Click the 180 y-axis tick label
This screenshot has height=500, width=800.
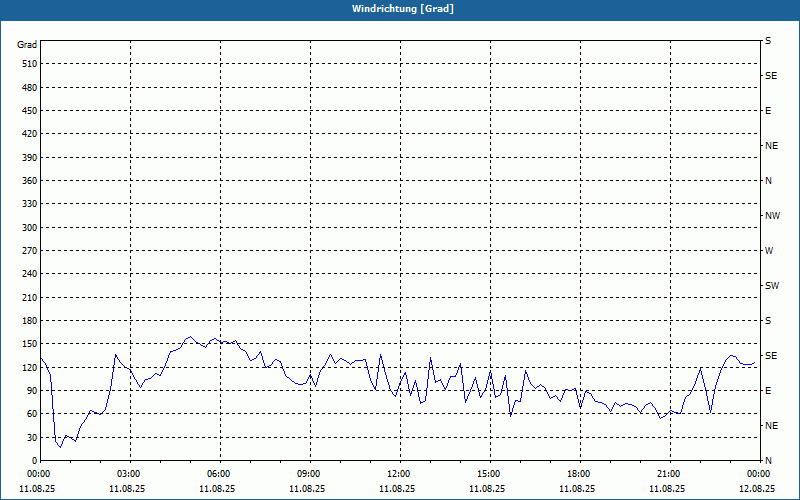pyautogui.click(x=30, y=321)
